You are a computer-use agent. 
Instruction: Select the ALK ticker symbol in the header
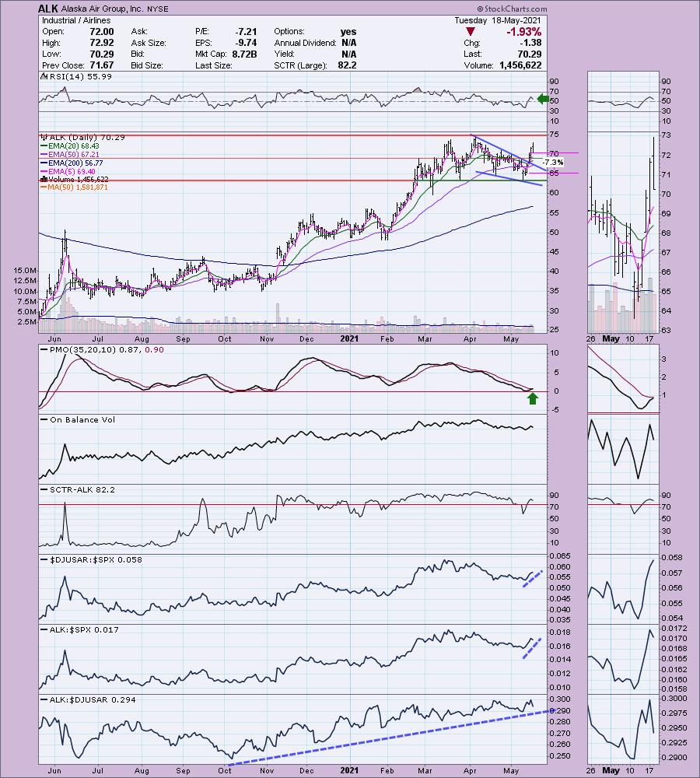point(48,9)
